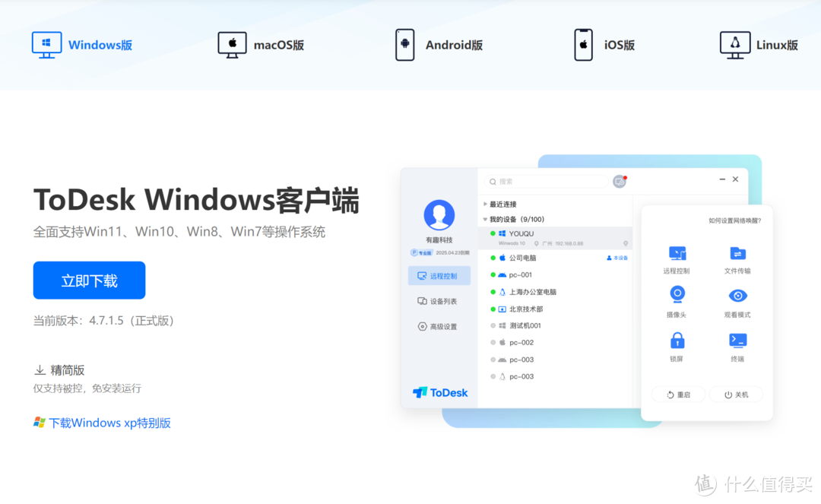821x504 pixels.
Task: Open 文件传输 file transfer
Action: pos(737,259)
